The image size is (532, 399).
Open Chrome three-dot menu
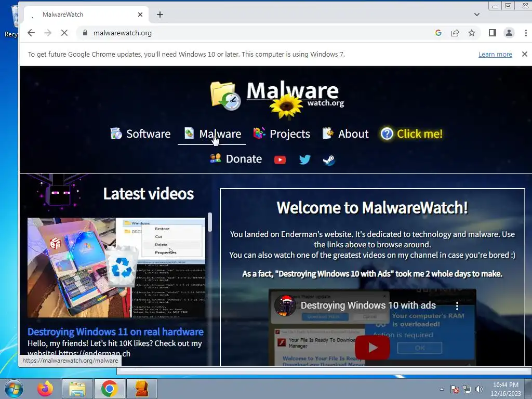point(526,33)
